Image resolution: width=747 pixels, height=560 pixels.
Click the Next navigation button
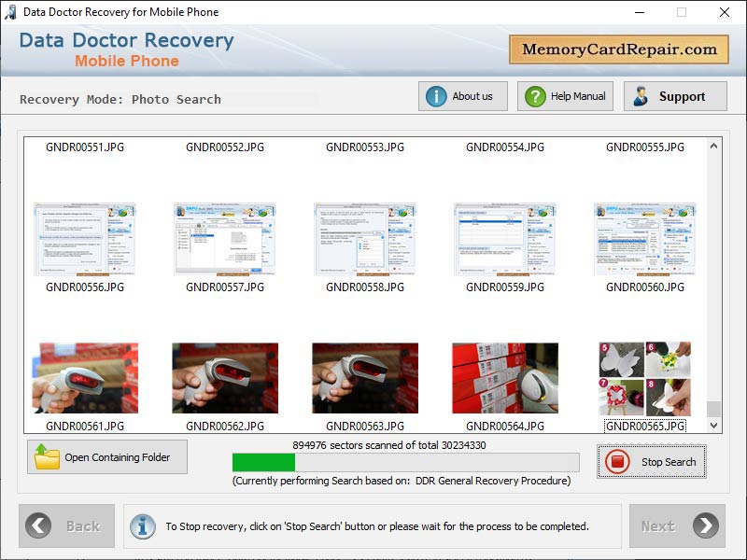[x=677, y=525]
